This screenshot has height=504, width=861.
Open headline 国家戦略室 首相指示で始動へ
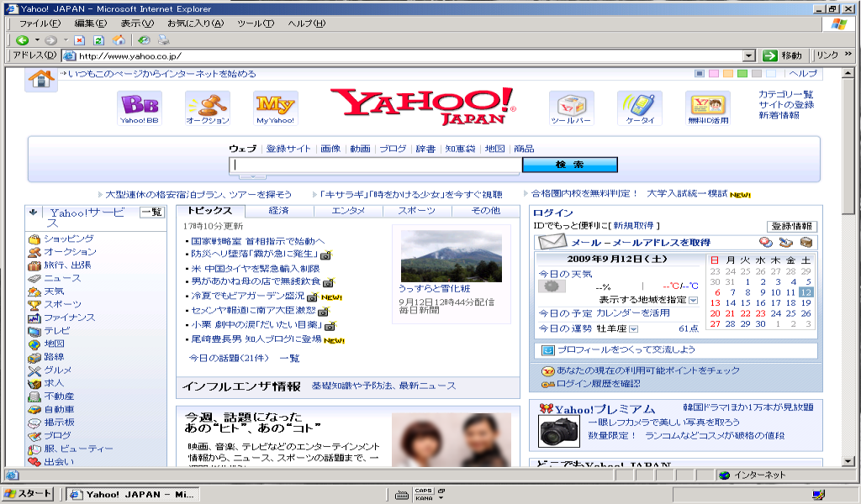click(257, 241)
